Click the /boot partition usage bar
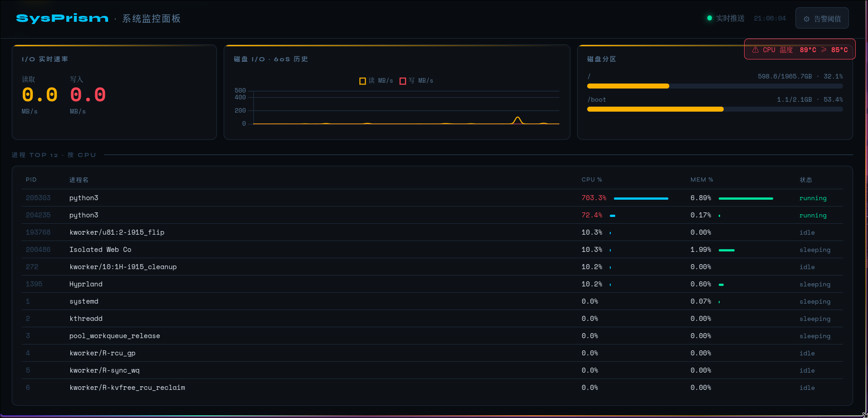This screenshot has width=868, height=418. click(715, 109)
